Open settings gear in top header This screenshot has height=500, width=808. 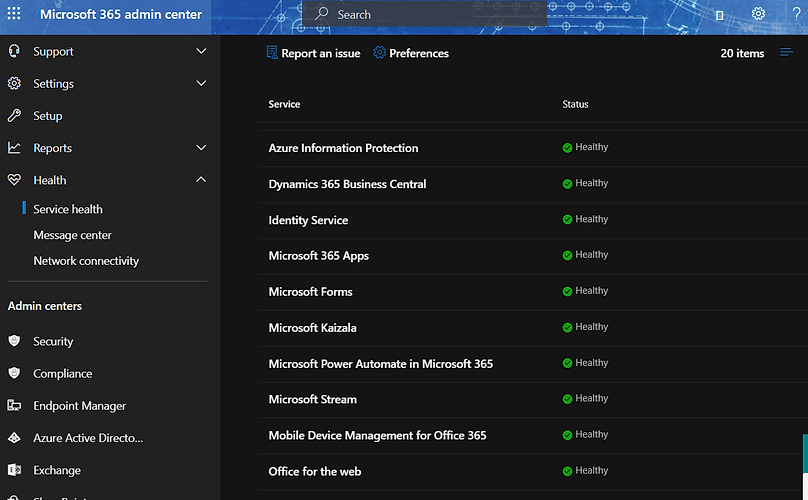point(758,13)
